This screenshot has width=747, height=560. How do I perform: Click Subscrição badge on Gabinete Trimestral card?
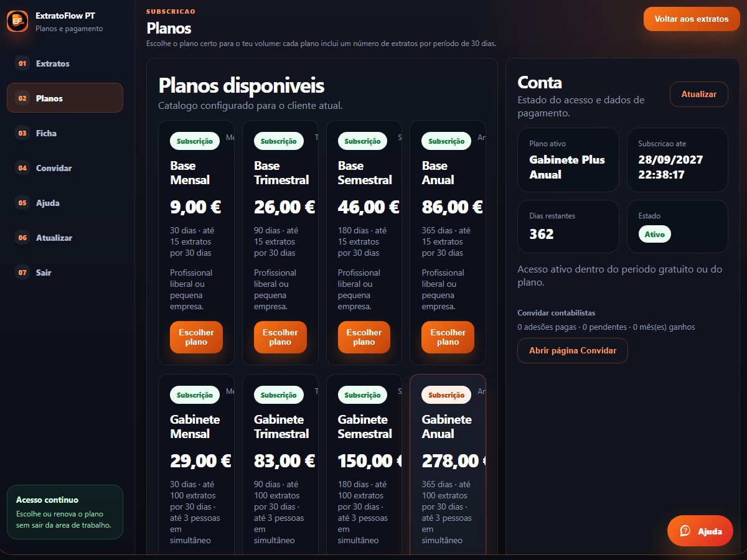(x=279, y=395)
